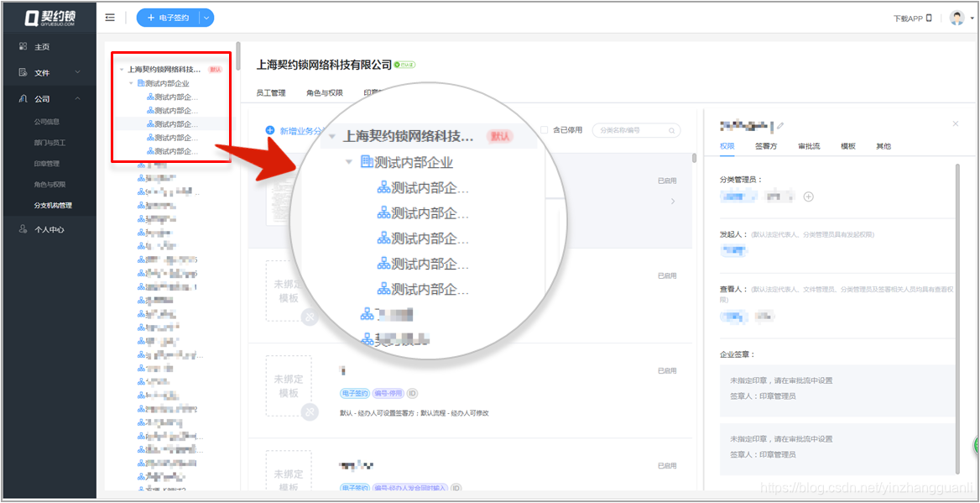This screenshot has width=980, height=503.
Task: Click the 契约锁 logo
Action: 50,18
